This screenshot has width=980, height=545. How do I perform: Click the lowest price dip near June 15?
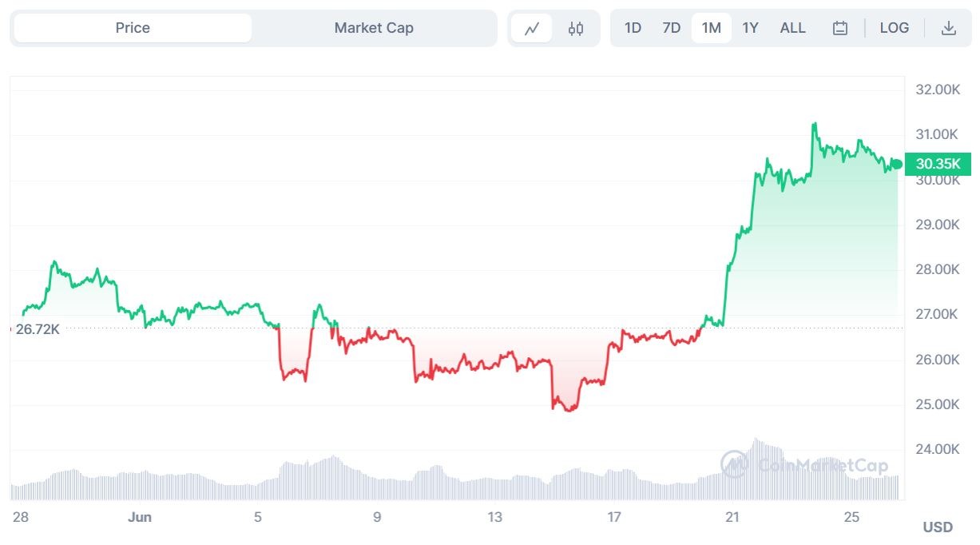569,410
